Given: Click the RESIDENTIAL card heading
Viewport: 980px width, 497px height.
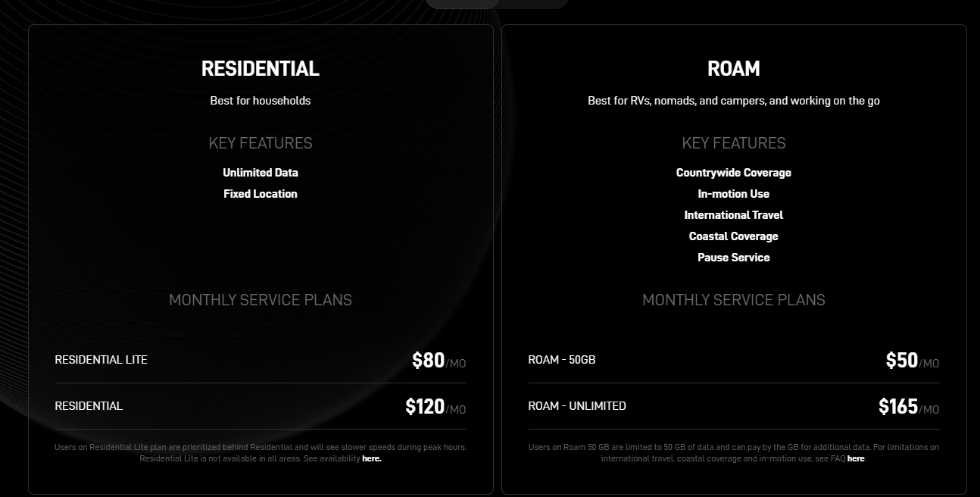Looking at the screenshot, I should (x=261, y=69).
